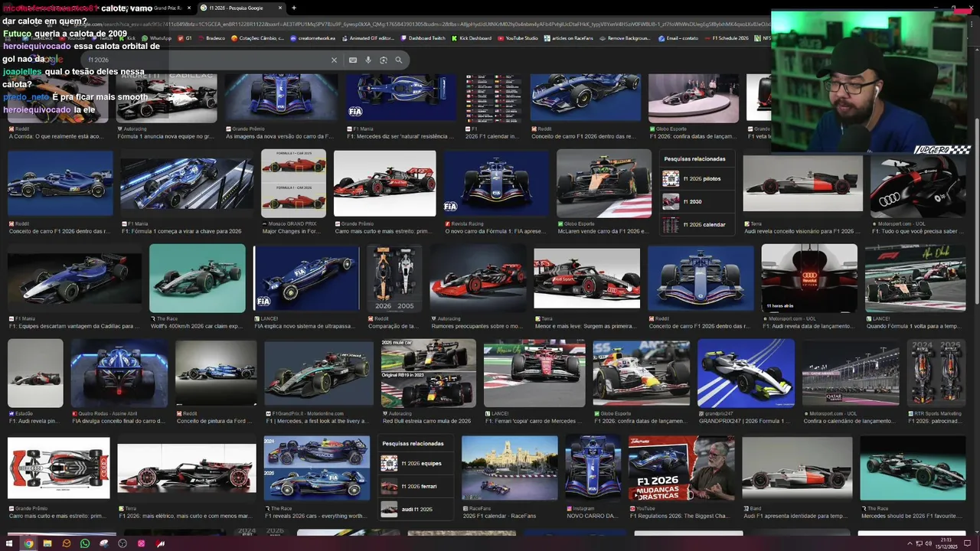This screenshot has height=551, width=980.
Task: Open the Monaco GRAND PRIX 'Major Changes' image
Action: point(293,184)
